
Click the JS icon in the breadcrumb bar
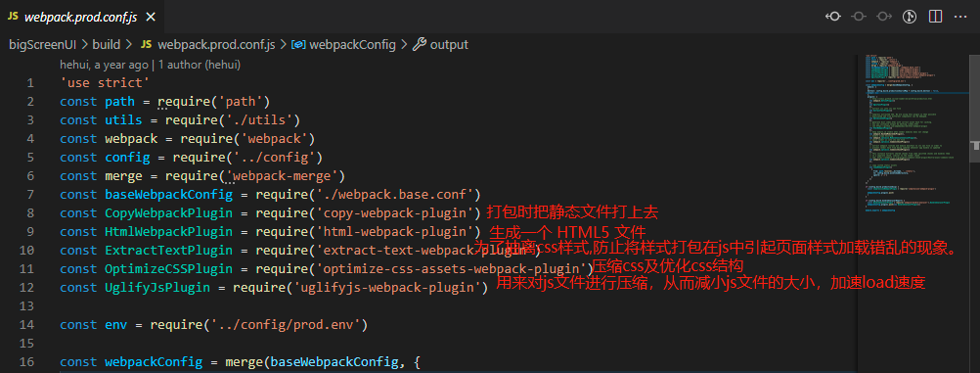147,44
